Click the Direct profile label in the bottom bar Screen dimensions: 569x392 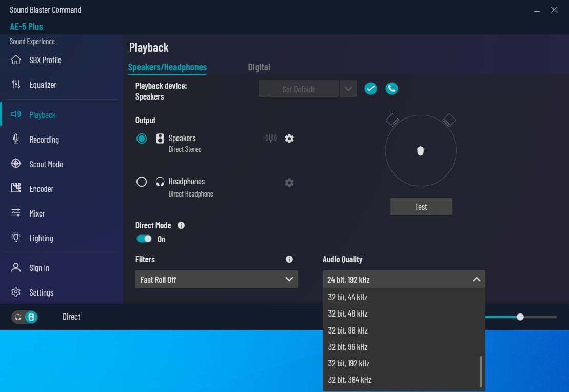(71, 317)
